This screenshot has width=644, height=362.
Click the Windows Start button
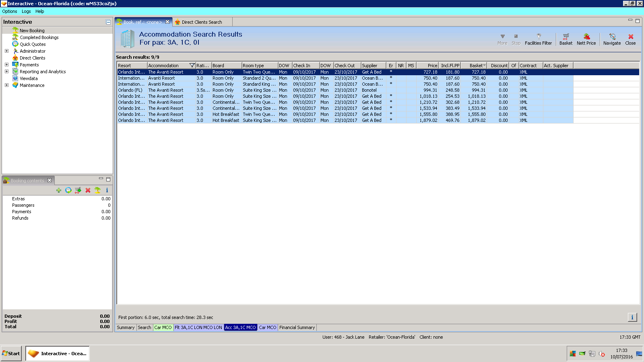(x=11, y=354)
